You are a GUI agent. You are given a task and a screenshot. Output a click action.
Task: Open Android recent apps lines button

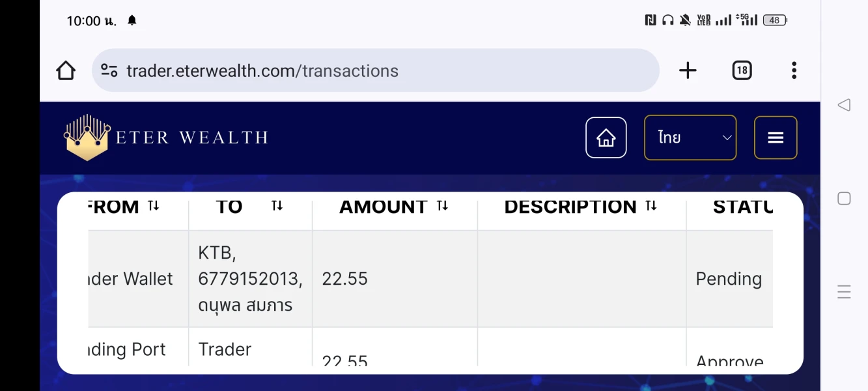click(x=844, y=292)
